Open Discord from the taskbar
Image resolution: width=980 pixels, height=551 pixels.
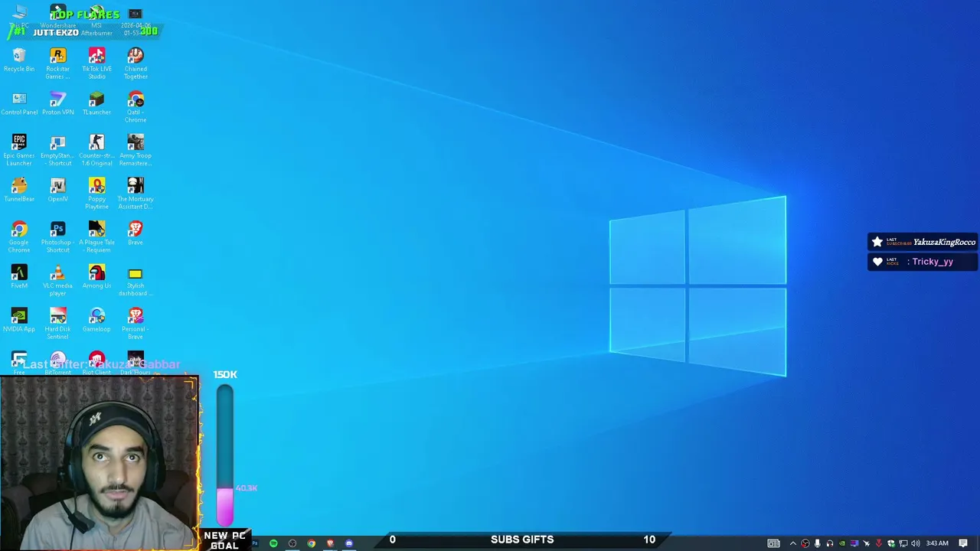point(349,543)
